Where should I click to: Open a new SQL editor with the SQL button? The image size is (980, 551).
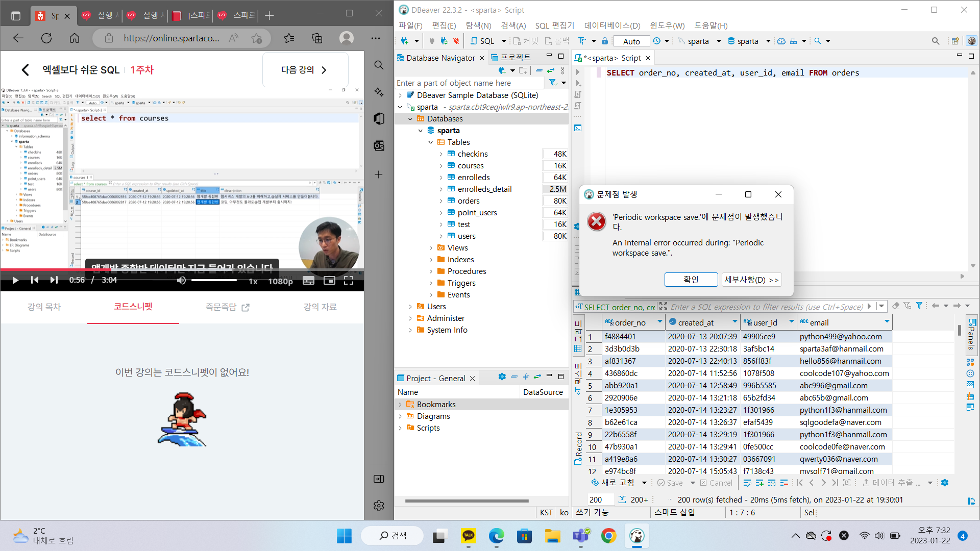click(x=482, y=41)
